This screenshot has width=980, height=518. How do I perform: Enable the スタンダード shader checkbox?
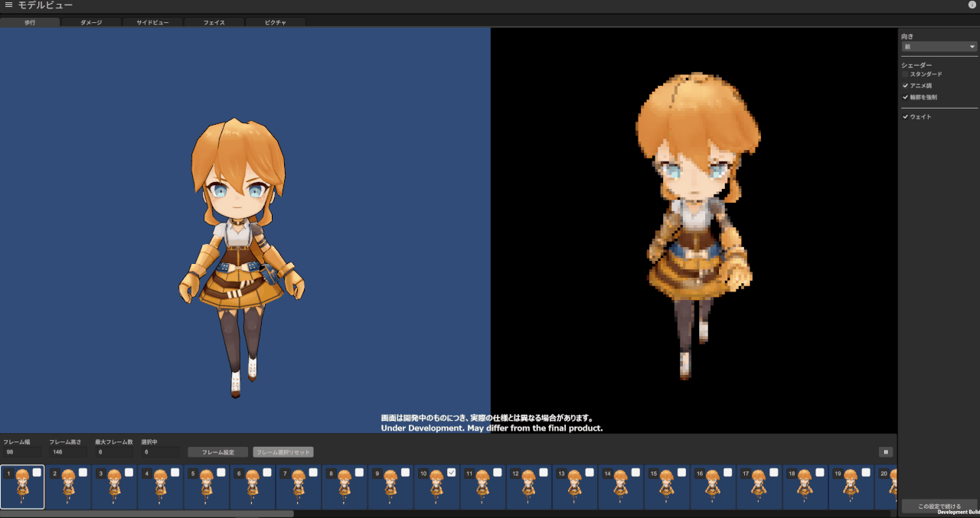point(905,73)
